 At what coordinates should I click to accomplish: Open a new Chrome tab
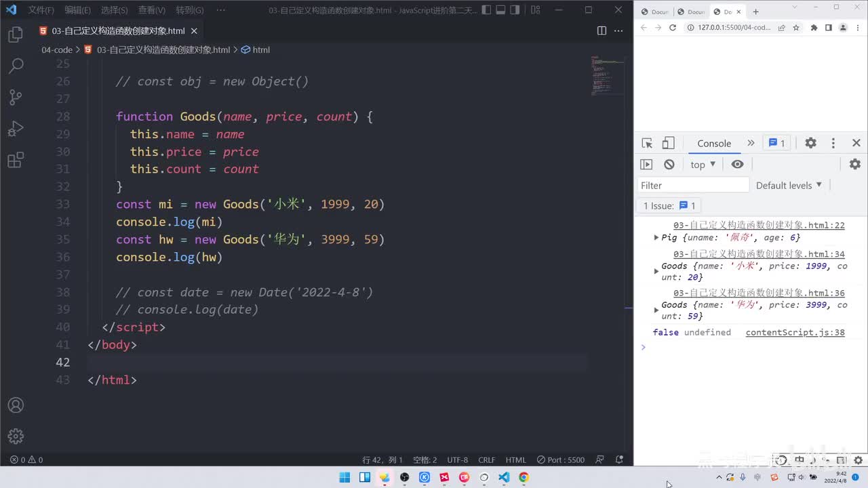click(755, 12)
